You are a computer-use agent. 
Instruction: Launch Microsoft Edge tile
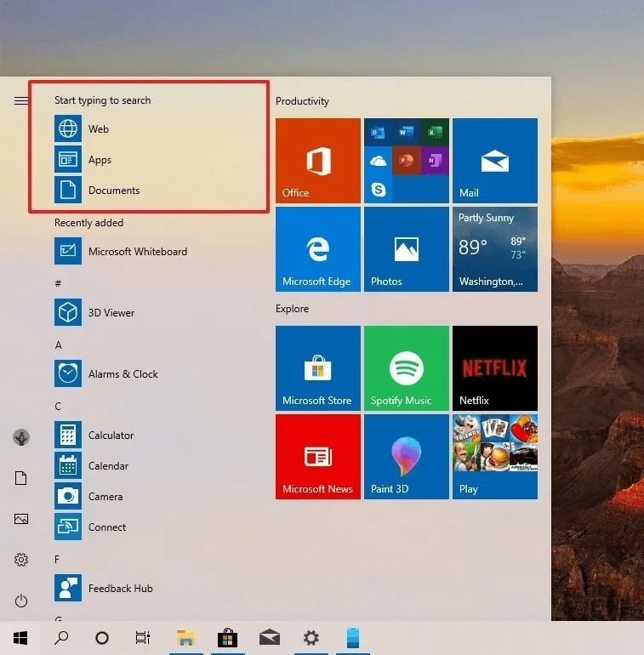click(x=318, y=249)
